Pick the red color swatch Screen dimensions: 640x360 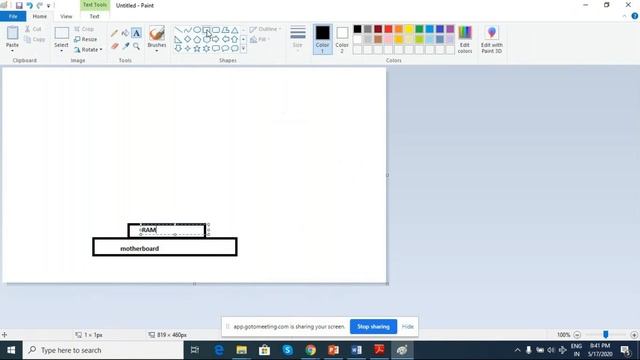[x=388, y=29]
